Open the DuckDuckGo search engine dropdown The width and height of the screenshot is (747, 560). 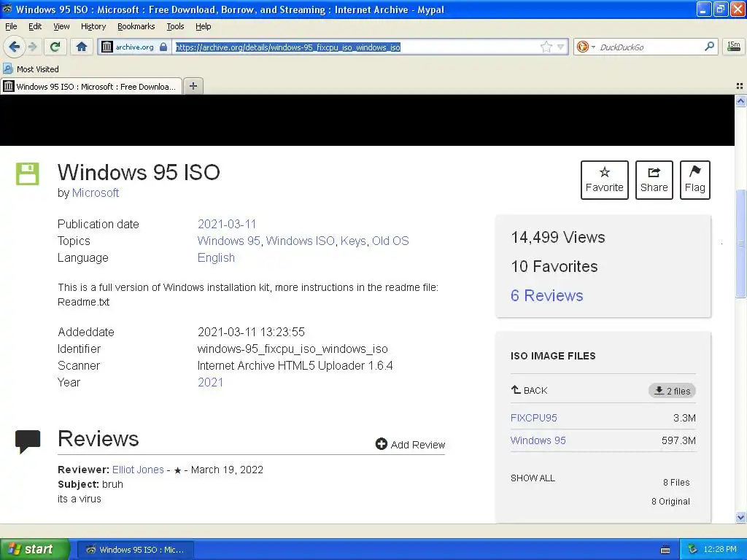586,47
